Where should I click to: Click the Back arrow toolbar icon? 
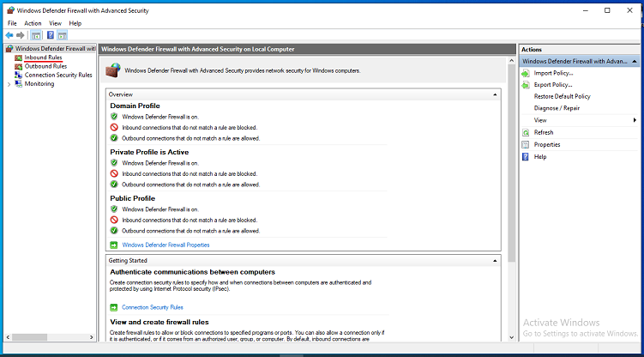click(9, 35)
